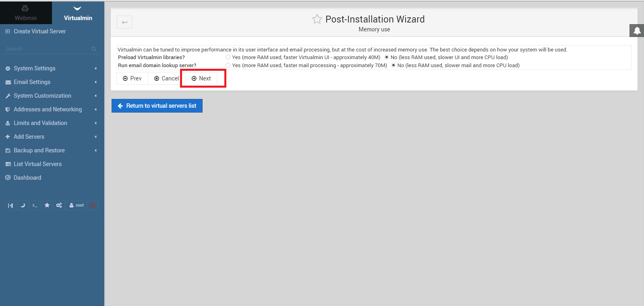
Task: Click the search magnifier icon
Action: [94, 49]
